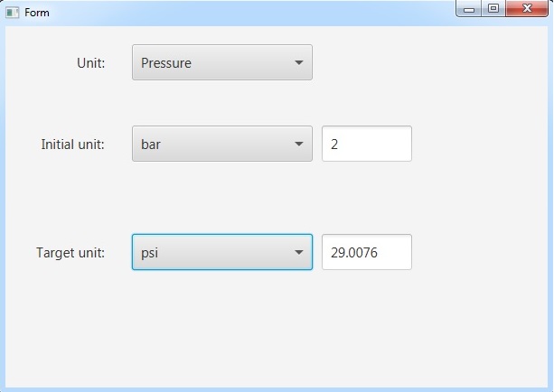Click the result field showing 29.0076

[x=366, y=253]
